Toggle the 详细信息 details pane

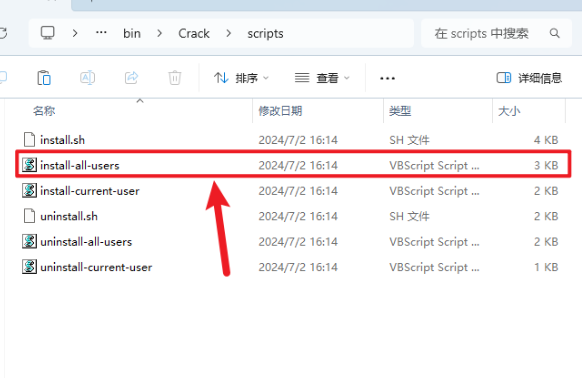[x=529, y=78]
